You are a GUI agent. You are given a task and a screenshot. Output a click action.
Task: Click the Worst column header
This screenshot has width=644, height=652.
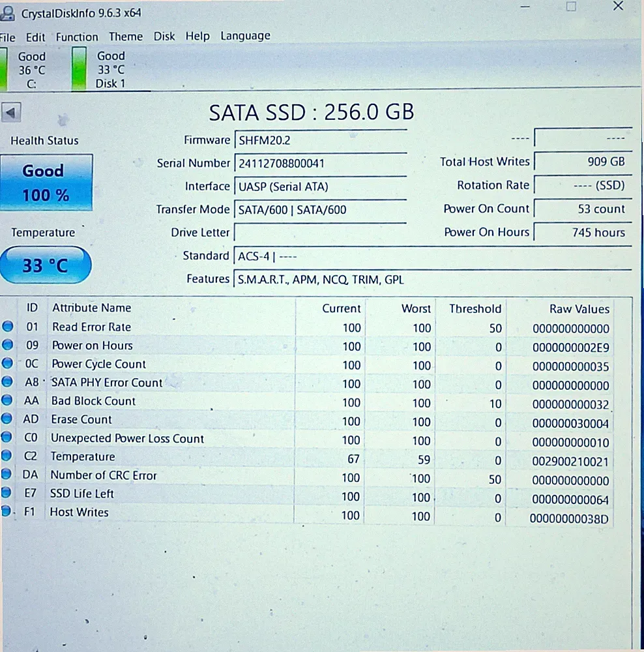pyautogui.click(x=416, y=308)
